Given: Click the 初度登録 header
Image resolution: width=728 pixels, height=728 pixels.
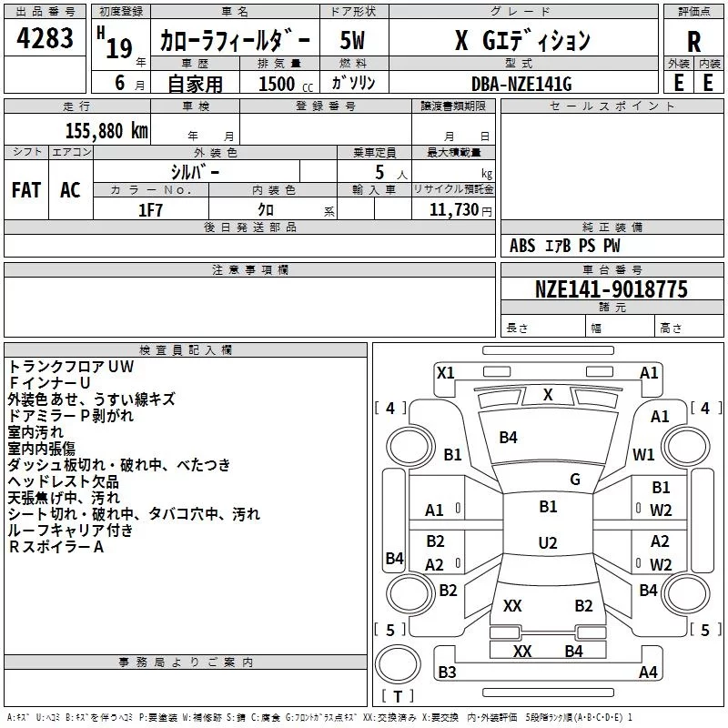Looking at the screenshot, I should coord(121,12).
